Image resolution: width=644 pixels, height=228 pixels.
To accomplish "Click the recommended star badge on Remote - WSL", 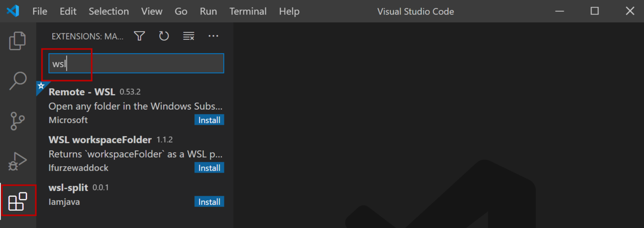I will pos(40,86).
